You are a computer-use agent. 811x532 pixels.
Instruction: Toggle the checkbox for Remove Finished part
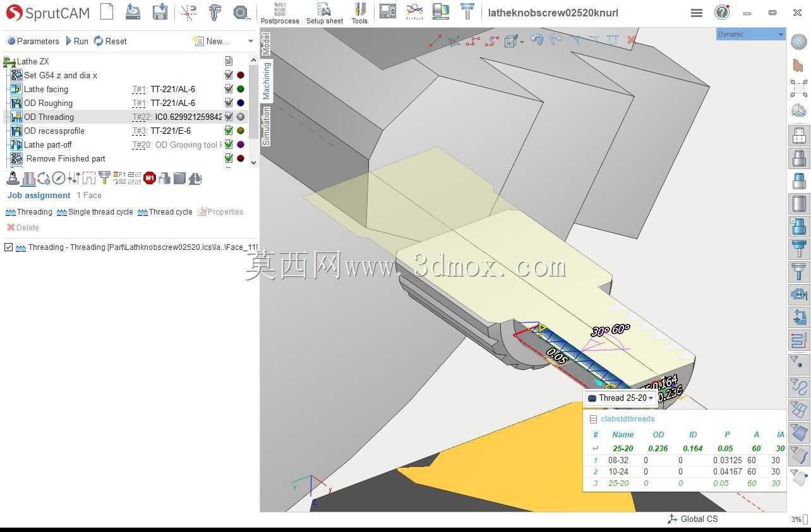(229, 158)
